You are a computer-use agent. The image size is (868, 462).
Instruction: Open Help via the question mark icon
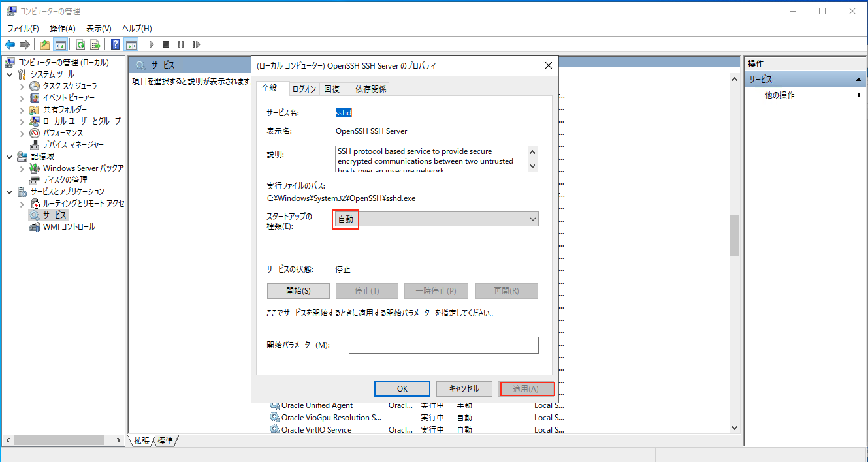pyautogui.click(x=116, y=44)
